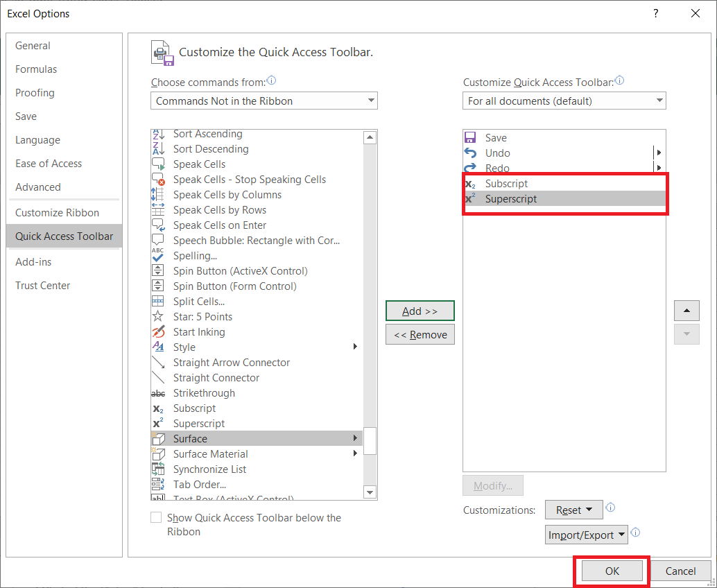Click the Redo arrow icon in toolbar list
The image size is (717, 588).
(x=470, y=167)
